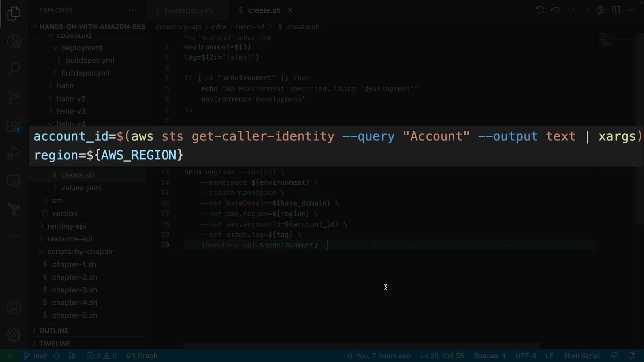Image resolution: width=644 pixels, height=362 pixels.
Task: Open the Extensions view icon
Action: pyautogui.click(x=14, y=125)
